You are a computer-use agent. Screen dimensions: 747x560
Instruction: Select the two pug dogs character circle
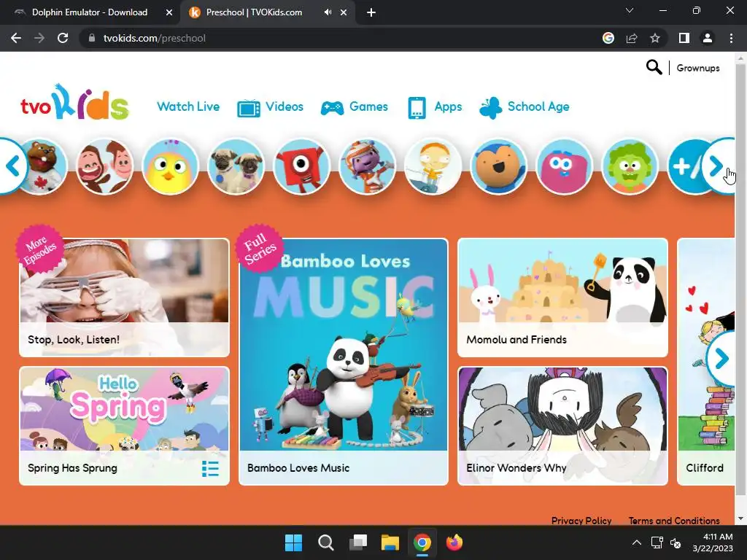click(x=236, y=167)
